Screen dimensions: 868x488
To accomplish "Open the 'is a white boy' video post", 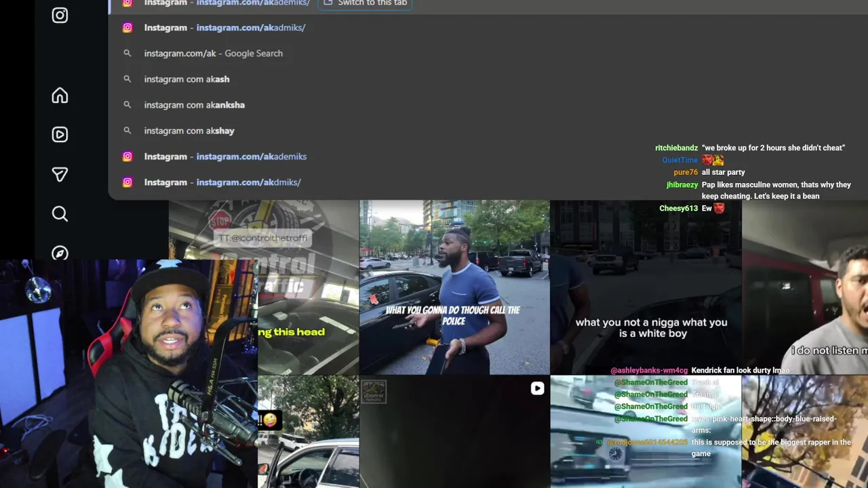I will (646, 287).
